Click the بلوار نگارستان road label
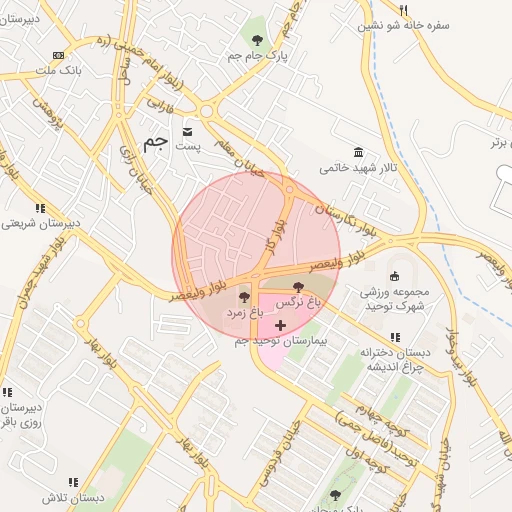 (346, 220)
